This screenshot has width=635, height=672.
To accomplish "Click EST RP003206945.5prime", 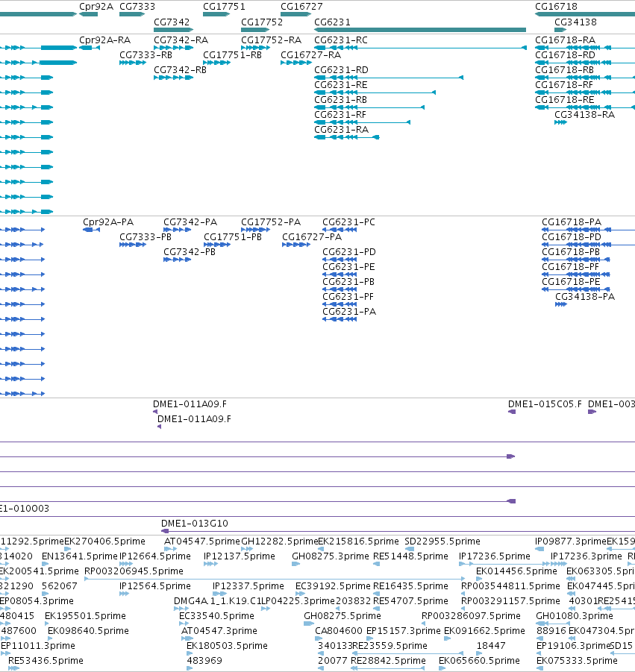I will tap(134, 572).
